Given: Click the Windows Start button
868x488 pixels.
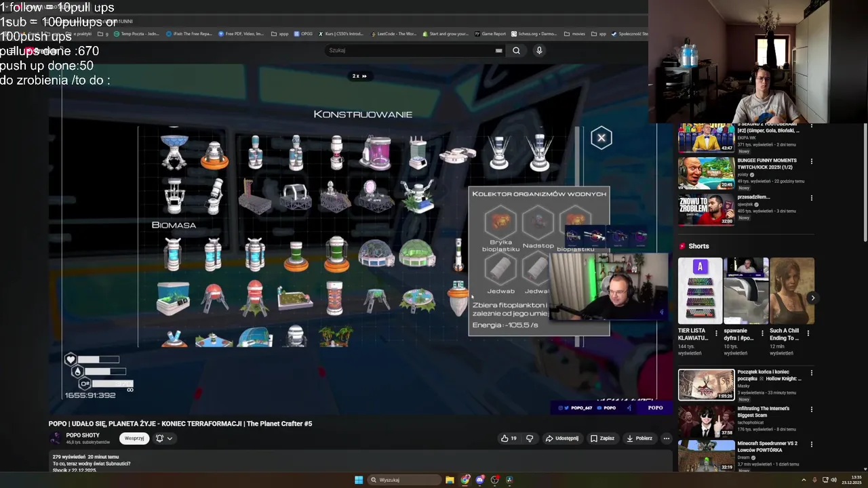Looking at the screenshot, I should pos(359,480).
